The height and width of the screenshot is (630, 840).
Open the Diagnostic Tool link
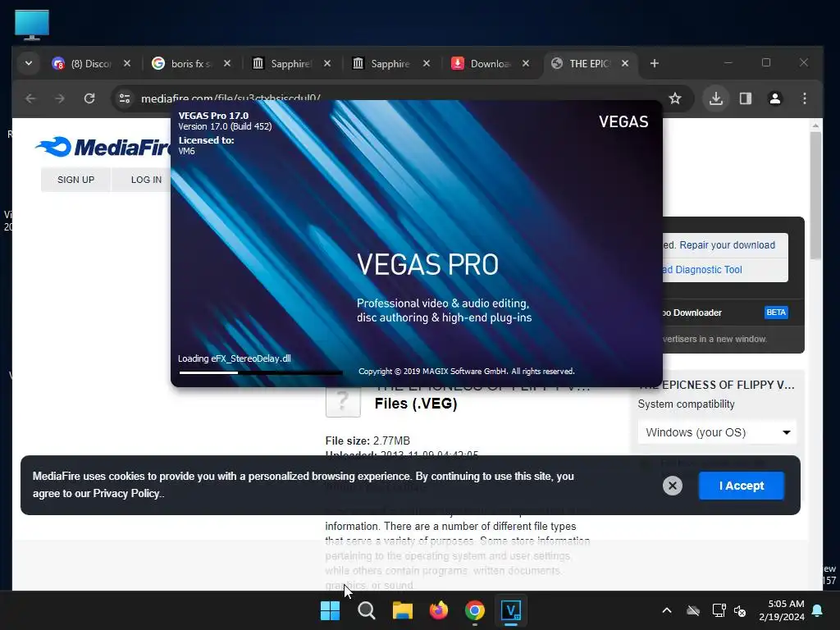click(x=703, y=269)
